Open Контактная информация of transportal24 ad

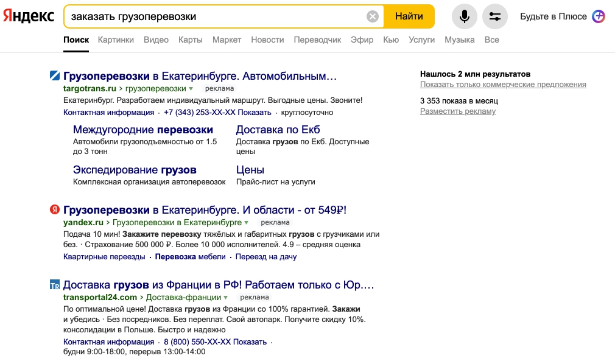[108, 342]
